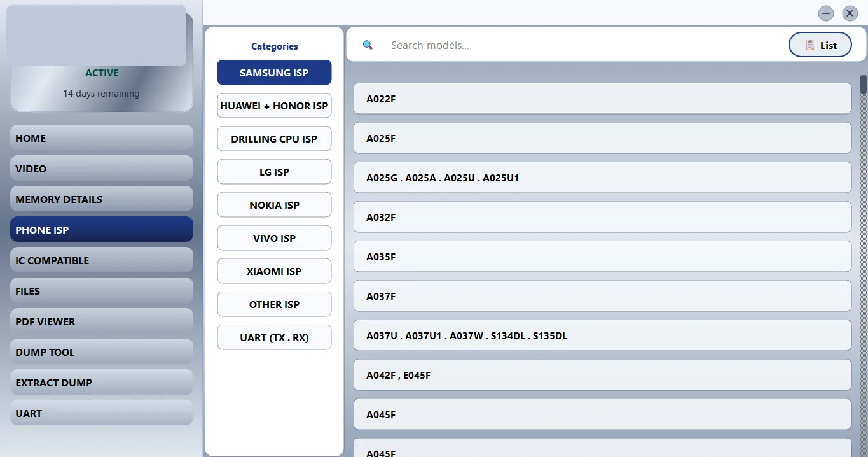The width and height of the screenshot is (868, 457).
Task: Open EXTRACT DUMP section
Action: pos(102,383)
